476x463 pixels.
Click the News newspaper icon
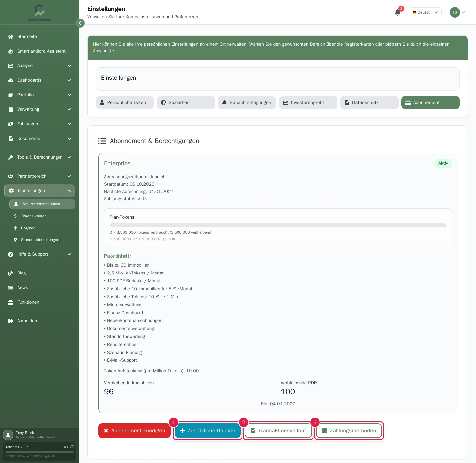click(x=11, y=288)
